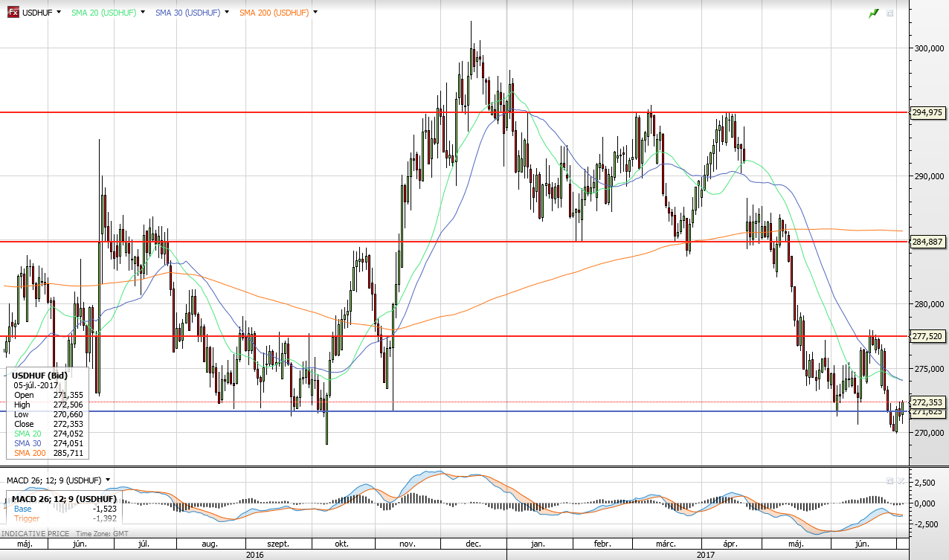Click the MACD Trigger value '-1,392'
Viewport: 949px width, 560px height.
pyautogui.click(x=103, y=518)
